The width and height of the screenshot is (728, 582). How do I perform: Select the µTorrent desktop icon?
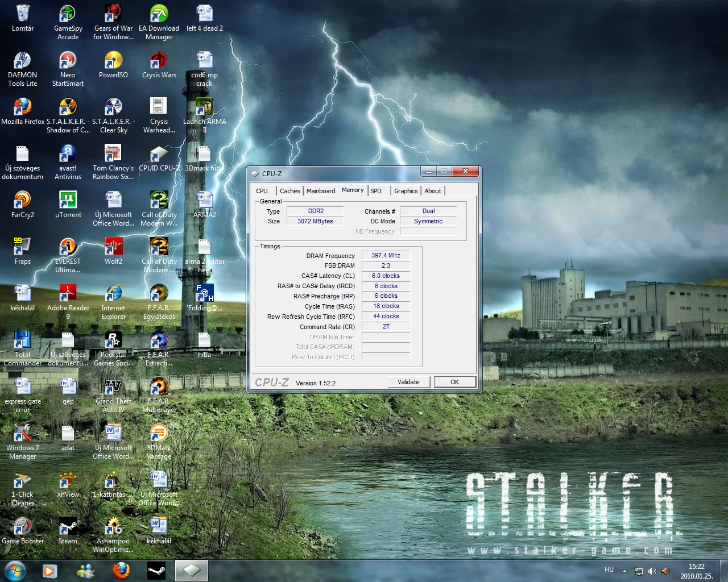tap(68, 205)
